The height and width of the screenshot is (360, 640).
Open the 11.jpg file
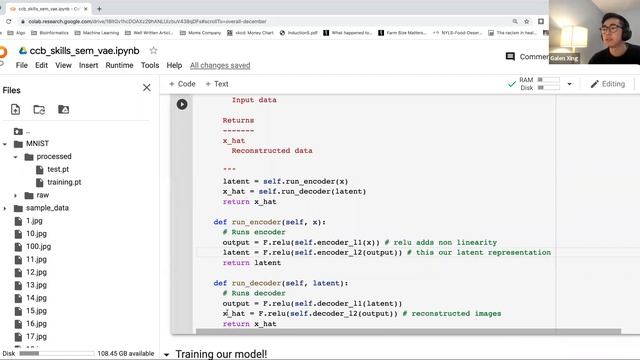coord(36,260)
